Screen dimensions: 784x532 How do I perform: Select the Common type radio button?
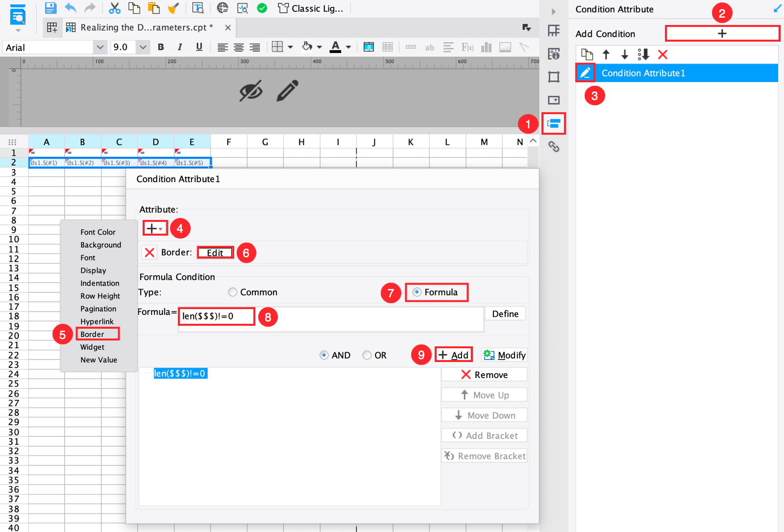[233, 292]
